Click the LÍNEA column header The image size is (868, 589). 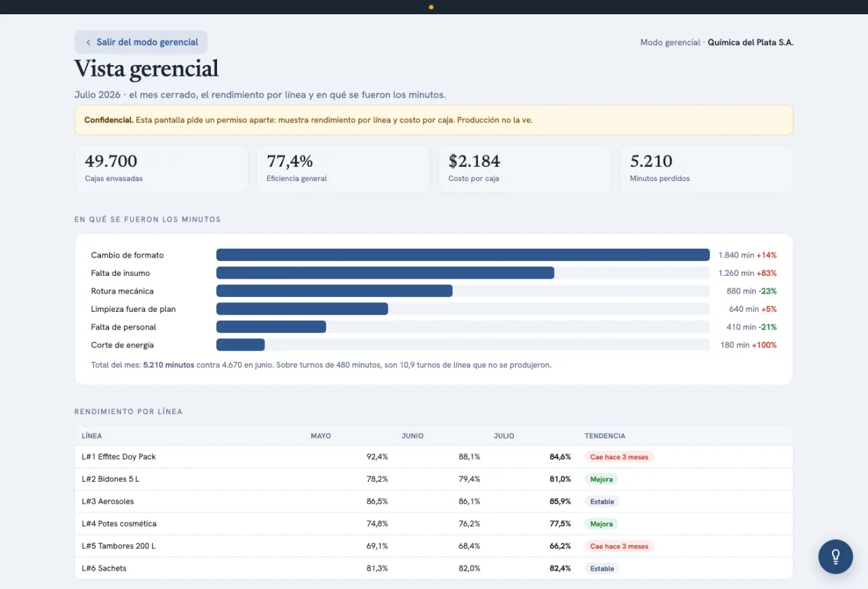pos(92,436)
